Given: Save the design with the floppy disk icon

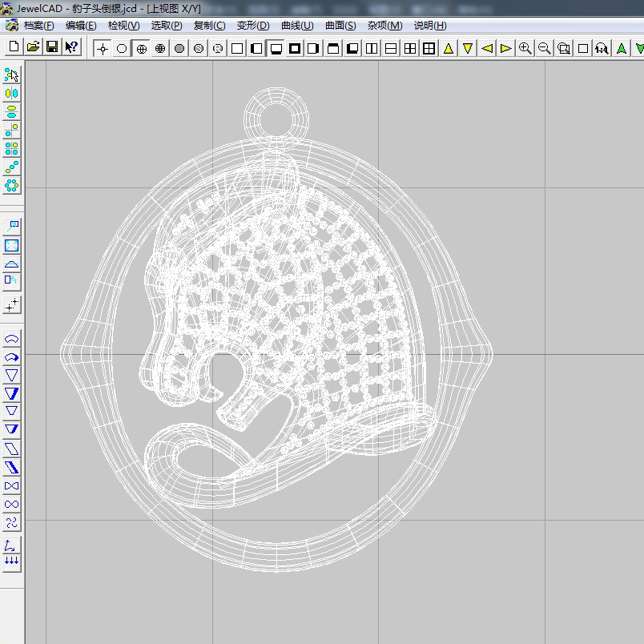Looking at the screenshot, I should pos(52,46).
